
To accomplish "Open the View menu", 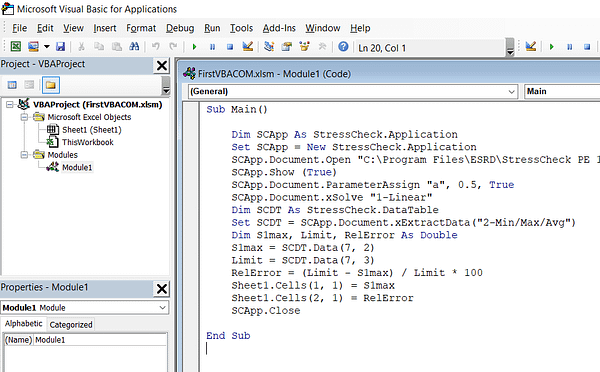I will pos(73,28).
